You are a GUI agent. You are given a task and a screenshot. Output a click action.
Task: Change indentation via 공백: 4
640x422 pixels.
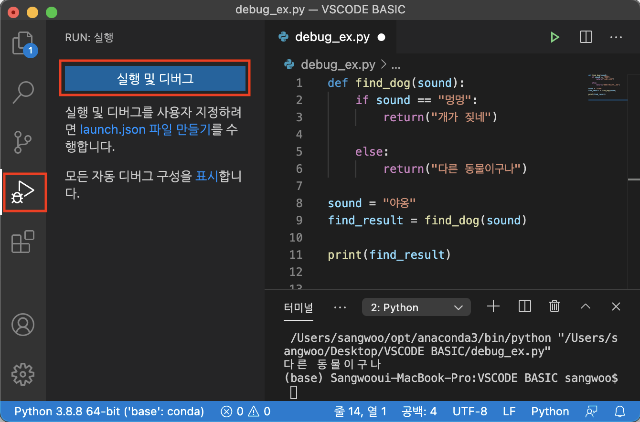(x=419, y=411)
